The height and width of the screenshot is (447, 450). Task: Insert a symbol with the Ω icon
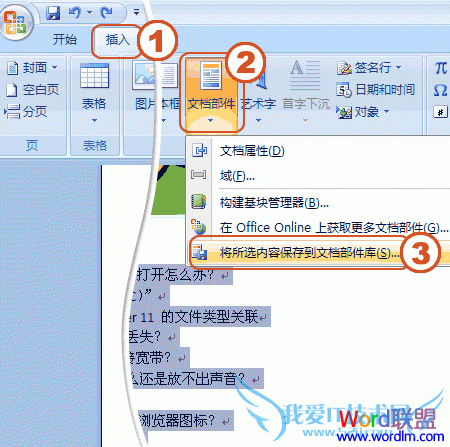pyautogui.click(x=440, y=90)
